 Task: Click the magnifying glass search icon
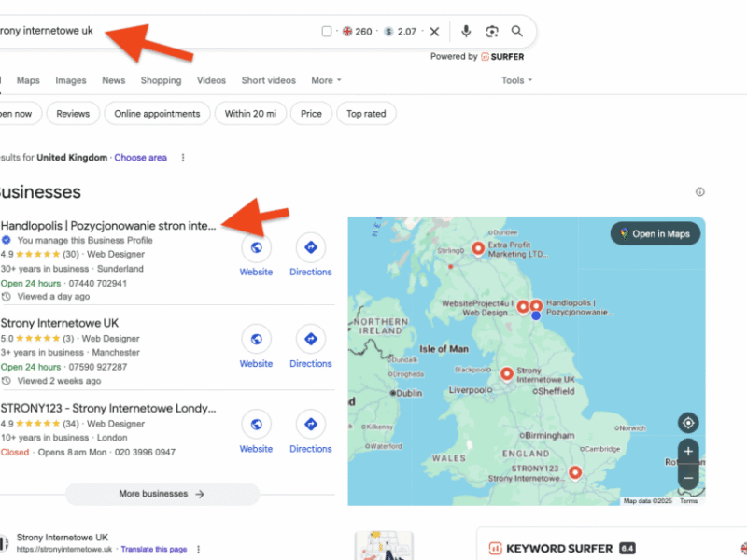click(517, 32)
